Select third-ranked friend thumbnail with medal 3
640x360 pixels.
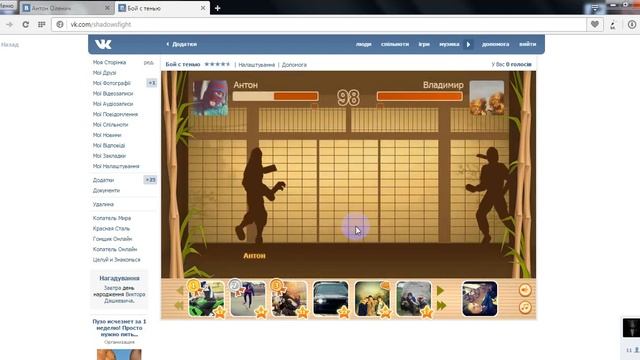pos(289,298)
